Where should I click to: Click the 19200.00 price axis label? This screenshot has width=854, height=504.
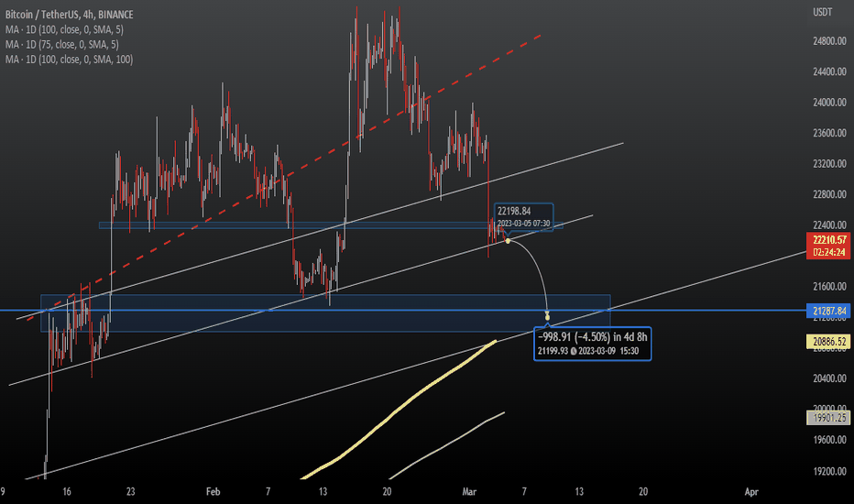click(x=829, y=471)
